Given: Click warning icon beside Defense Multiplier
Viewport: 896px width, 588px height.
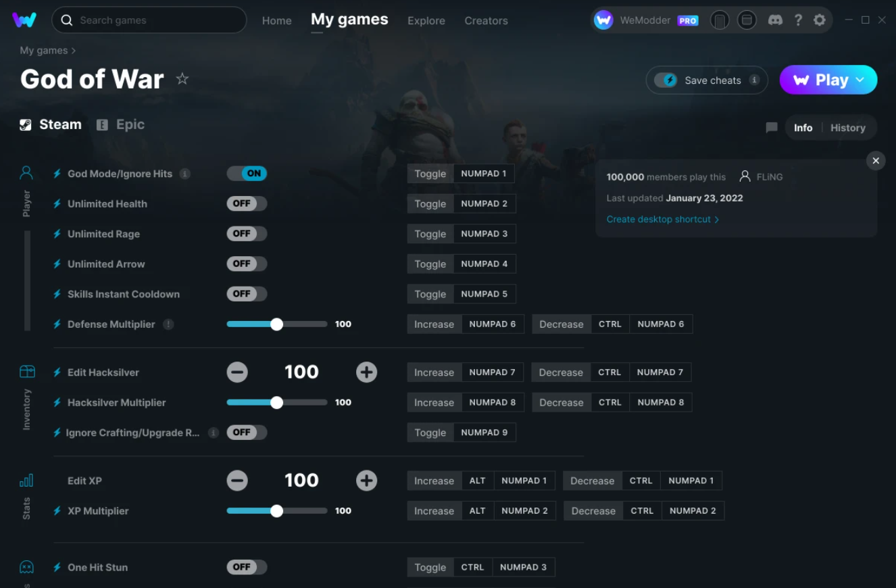Looking at the screenshot, I should click(168, 324).
